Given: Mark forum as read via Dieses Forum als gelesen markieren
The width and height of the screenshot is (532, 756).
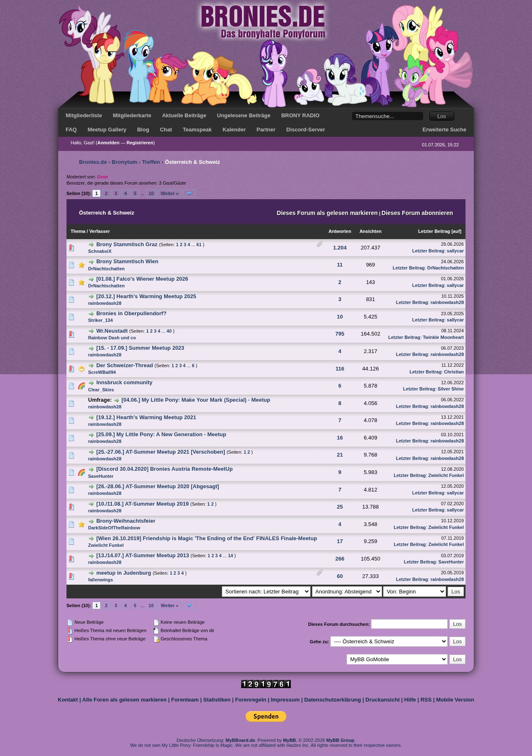Looking at the screenshot, I should 327,213.
